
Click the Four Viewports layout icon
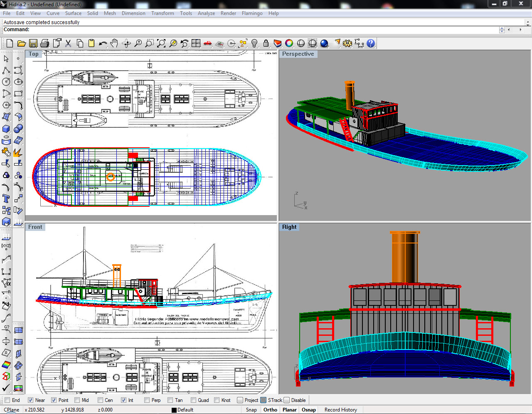[196, 43]
